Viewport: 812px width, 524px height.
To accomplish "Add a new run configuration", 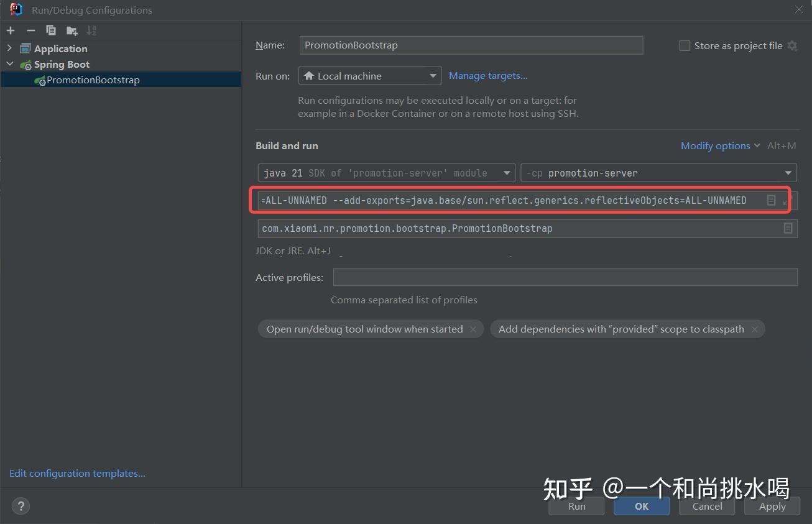I will point(11,30).
